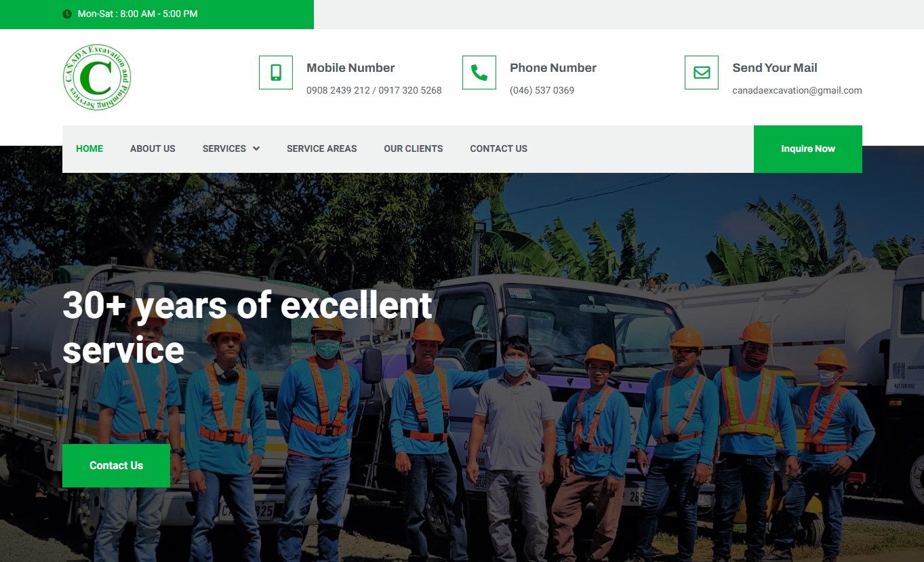Click the (046) 537 0369 phone number
The height and width of the screenshot is (562, 924).
point(542,90)
